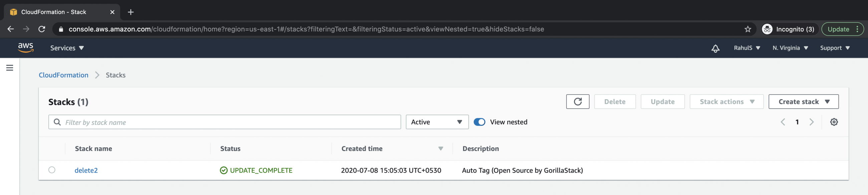This screenshot has height=195, width=868.
Task: Sort by Created time column arrow
Action: click(x=440, y=149)
